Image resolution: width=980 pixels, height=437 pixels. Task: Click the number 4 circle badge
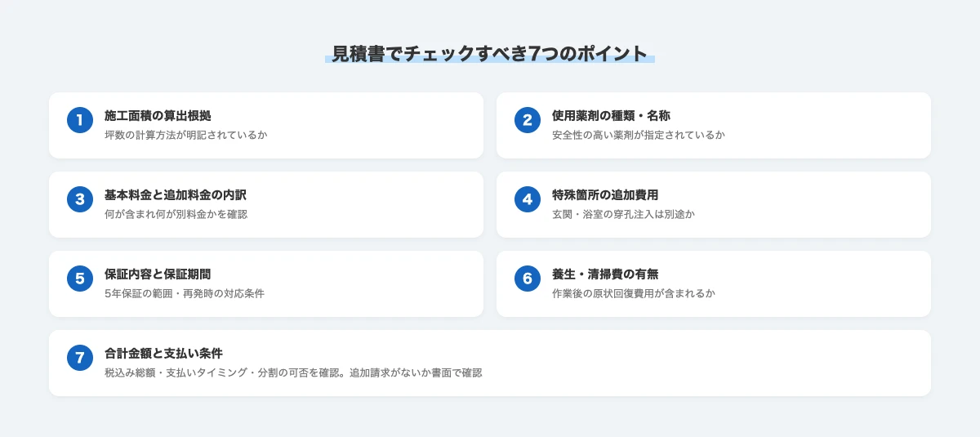coord(528,200)
